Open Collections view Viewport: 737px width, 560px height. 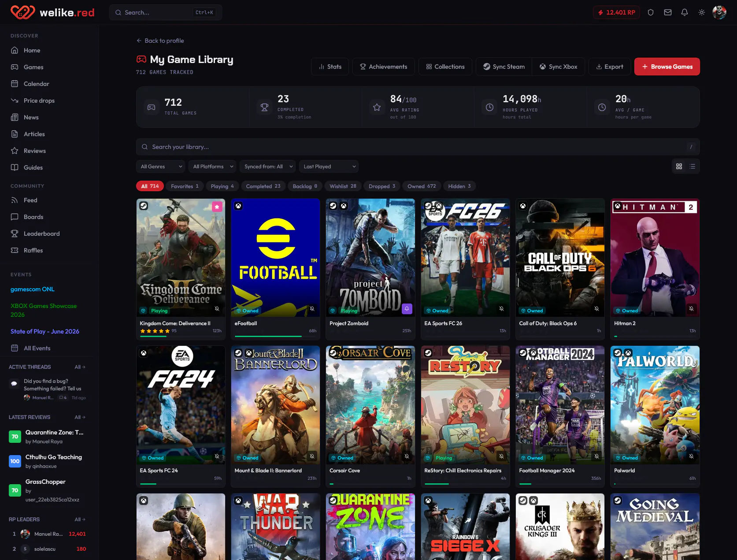pyautogui.click(x=445, y=67)
